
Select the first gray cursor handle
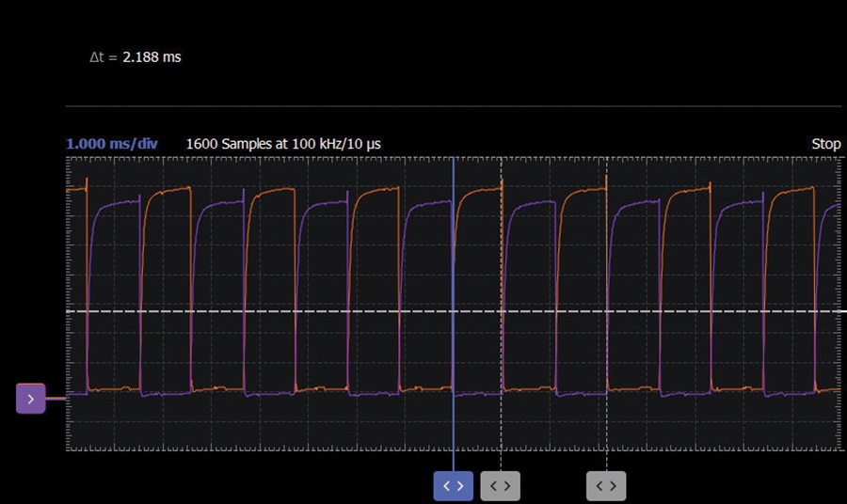501,485
